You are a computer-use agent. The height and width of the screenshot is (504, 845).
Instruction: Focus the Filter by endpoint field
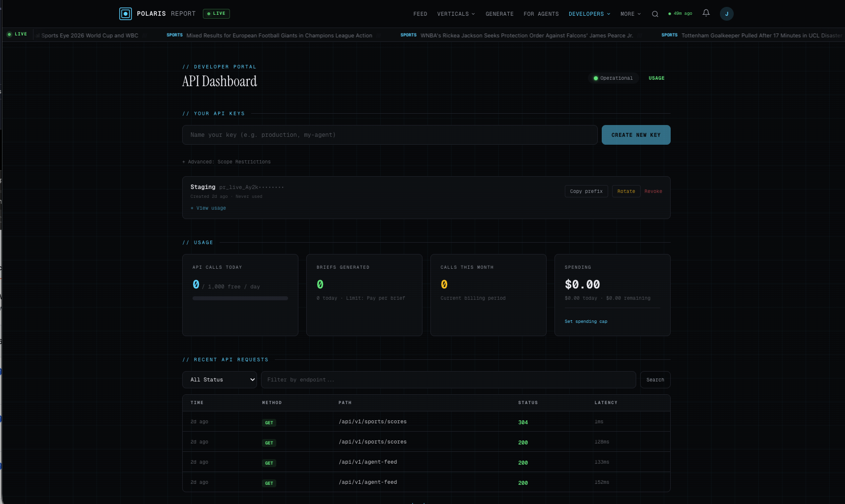point(449,379)
